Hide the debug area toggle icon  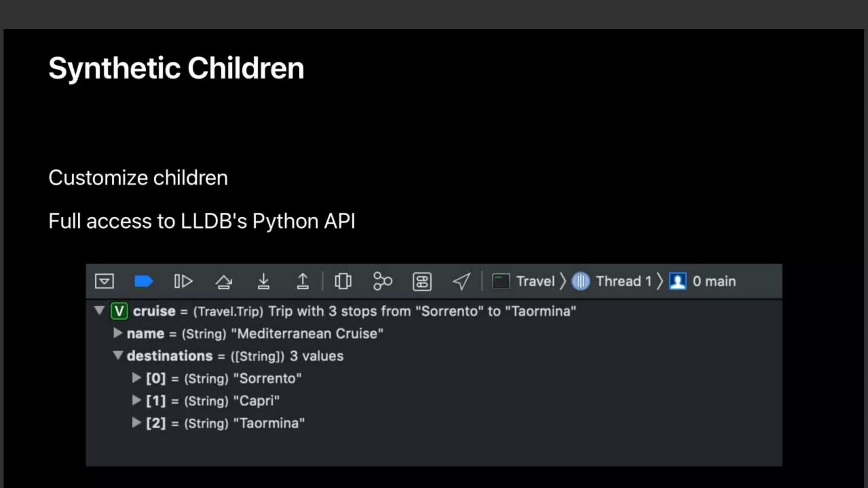pos(104,281)
